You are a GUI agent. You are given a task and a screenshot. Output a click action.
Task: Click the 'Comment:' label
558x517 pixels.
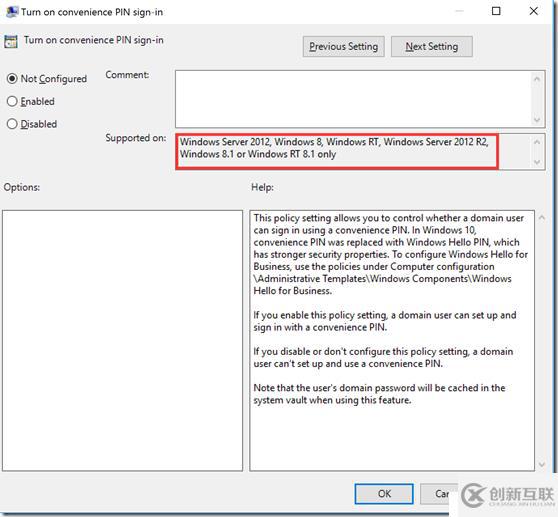coord(127,75)
